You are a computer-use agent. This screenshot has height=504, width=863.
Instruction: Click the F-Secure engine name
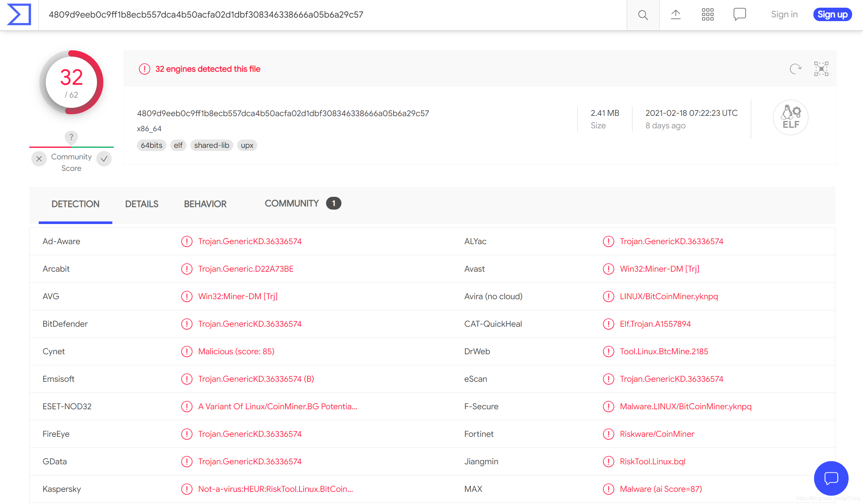tap(481, 406)
